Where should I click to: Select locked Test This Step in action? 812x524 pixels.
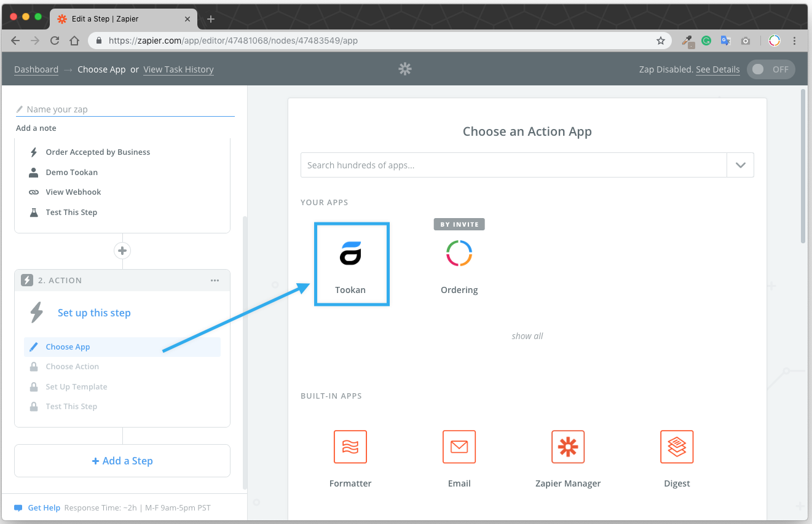[x=71, y=407]
